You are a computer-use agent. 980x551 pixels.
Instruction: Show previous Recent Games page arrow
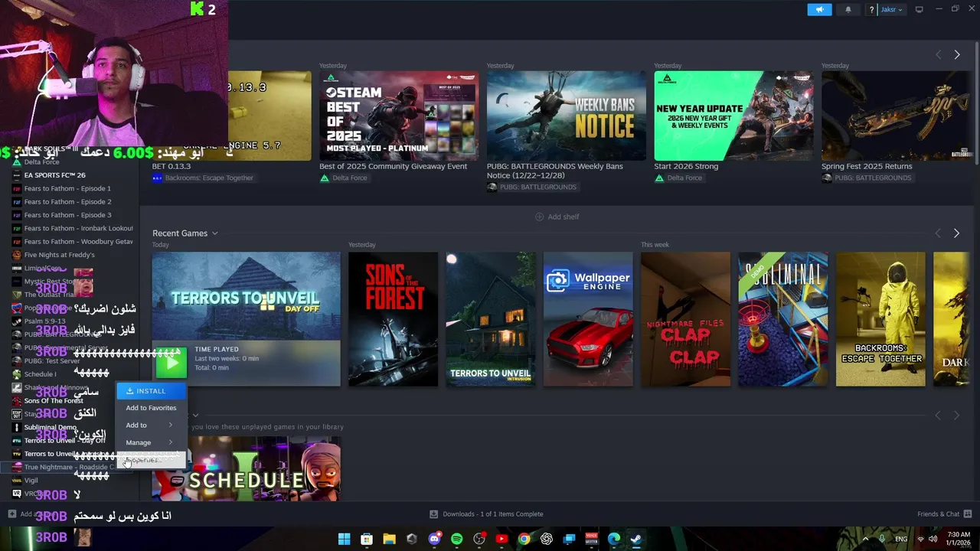[x=938, y=233]
